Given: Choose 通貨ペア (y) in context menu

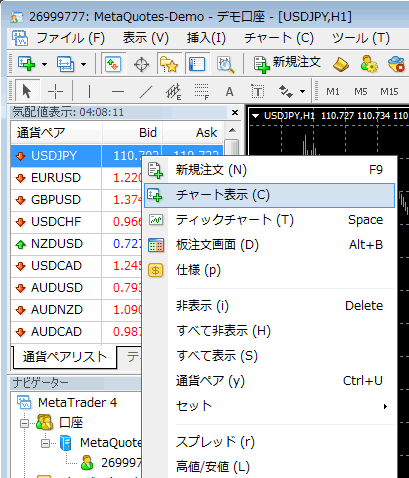Looking at the screenshot, I should click(269, 381).
